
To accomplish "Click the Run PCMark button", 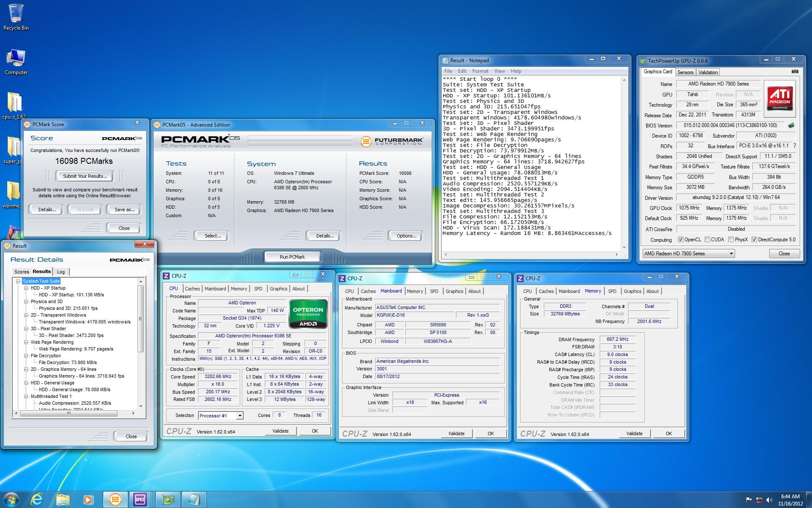I will pos(292,257).
